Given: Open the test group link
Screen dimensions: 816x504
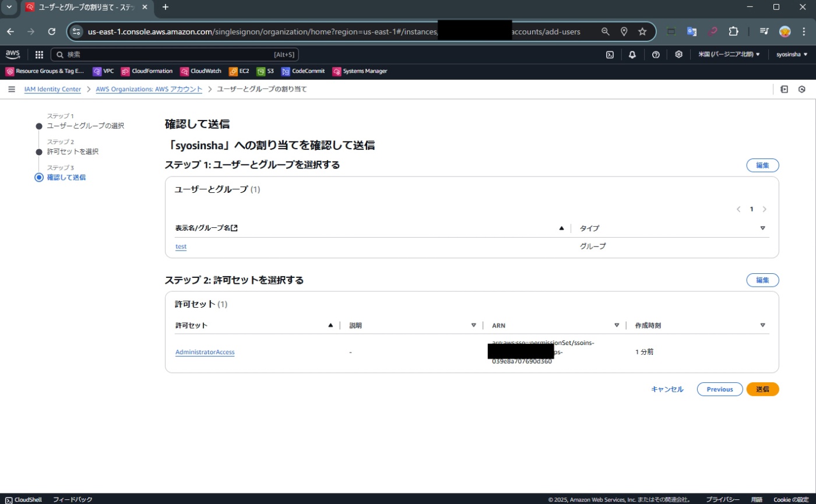Looking at the screenshot, I should [181, 246].
